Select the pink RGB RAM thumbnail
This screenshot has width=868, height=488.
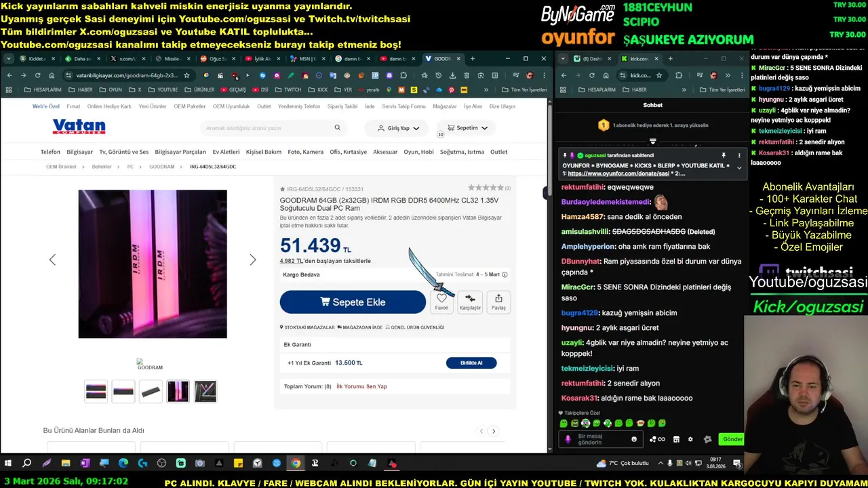pos(178,391)
